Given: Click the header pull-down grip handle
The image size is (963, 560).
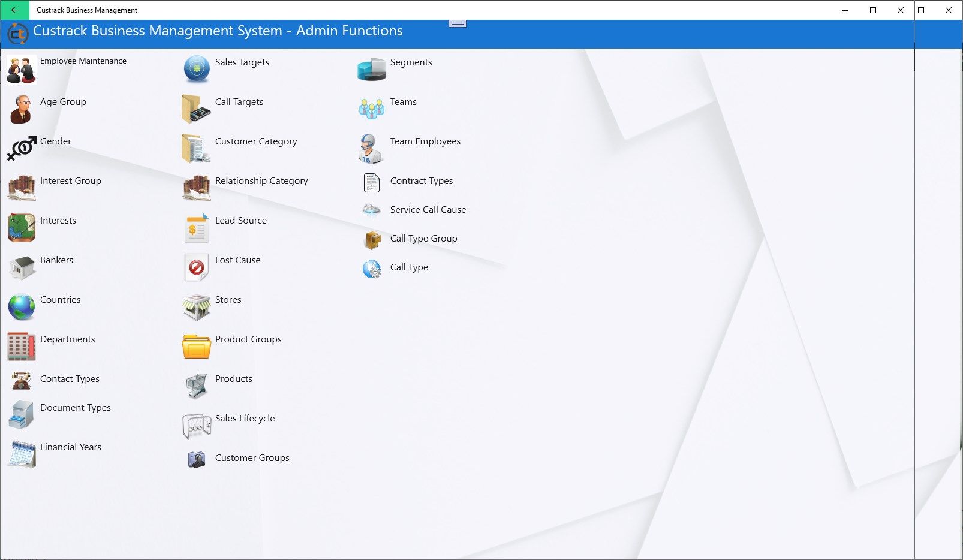Looking at the screenshot, I should pyautogui.click(x=458, y=24).
